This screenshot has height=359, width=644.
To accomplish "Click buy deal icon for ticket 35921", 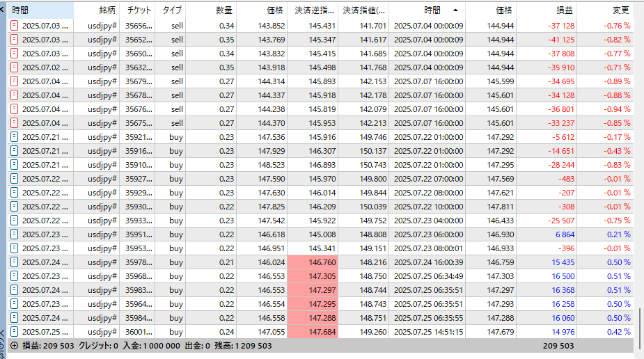I will (14, 137).
